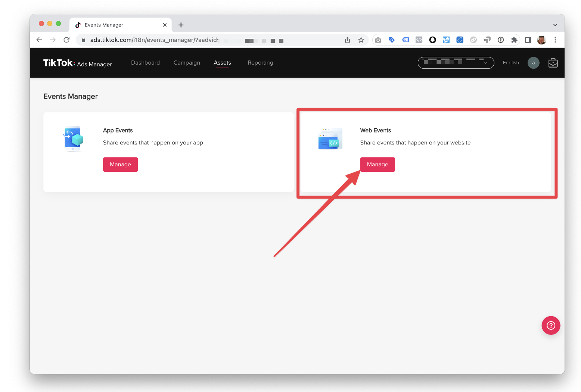Screen dimensions: 581x392
Task: Click the Twitter bird helper extension icon
Action: click(x=446, y=40)
